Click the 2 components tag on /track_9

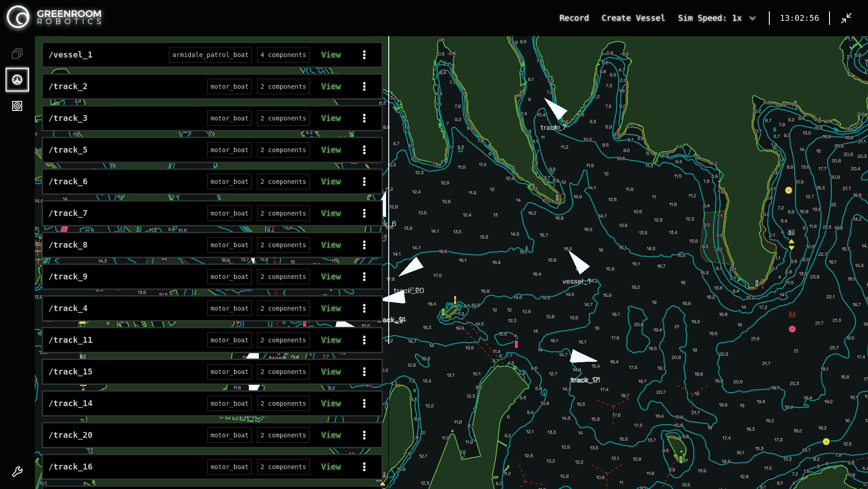click(x=283, y=277)
